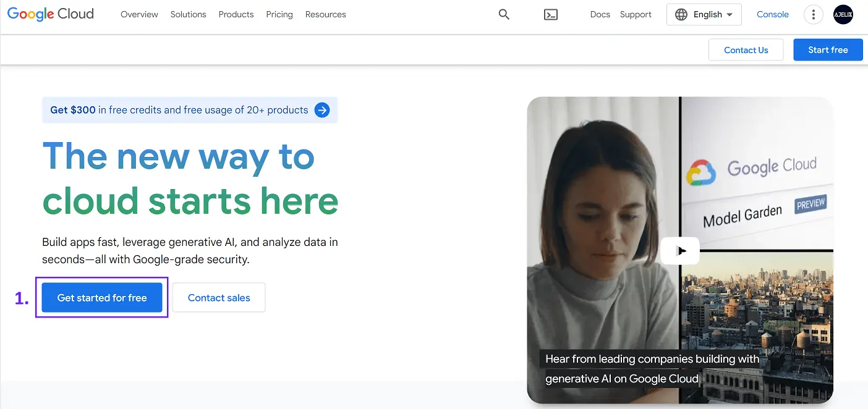Click the Start free button
Image resolution: width=868 pixels, height=409 pixels.
point(828,50)
